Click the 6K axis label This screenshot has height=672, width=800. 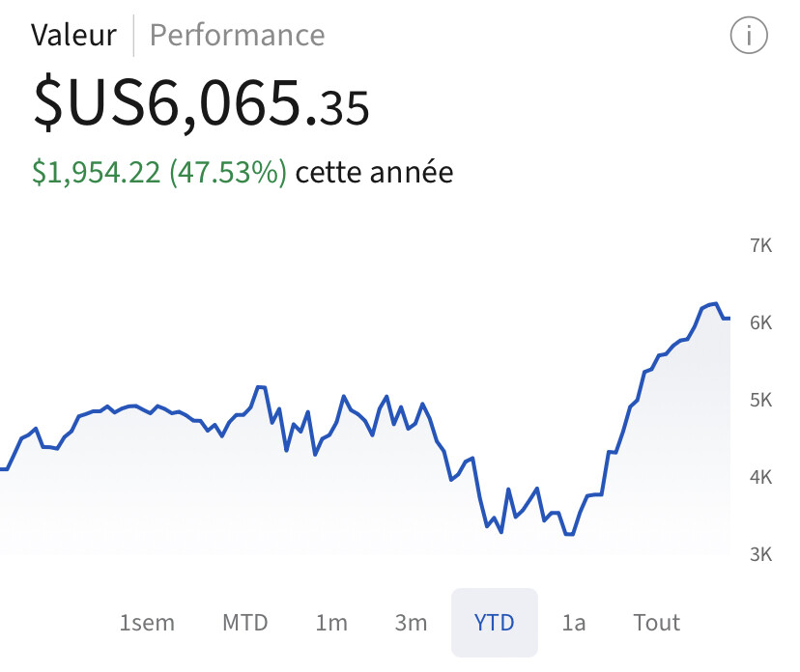(760, 322)
